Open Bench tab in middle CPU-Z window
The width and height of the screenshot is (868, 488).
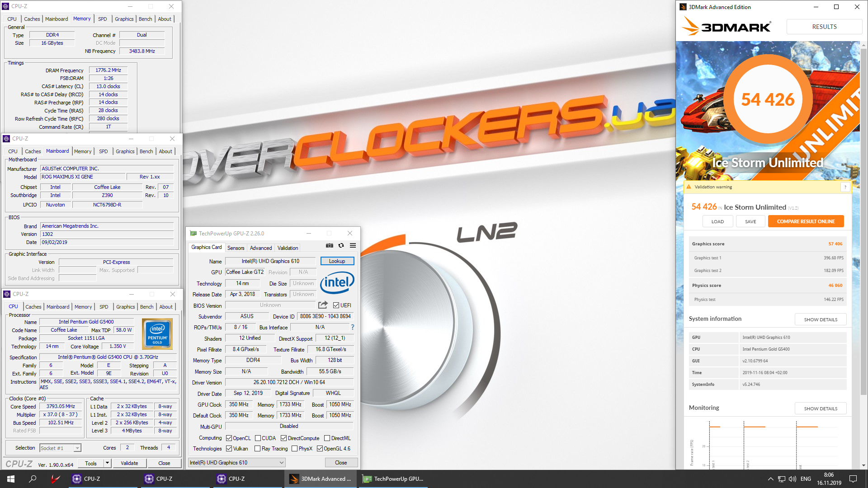click(146, 151)
